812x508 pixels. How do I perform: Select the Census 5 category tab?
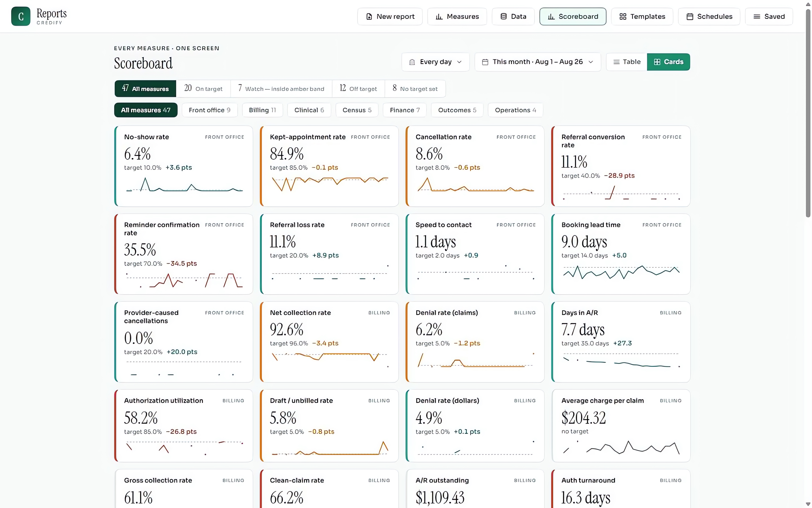point(357,110)
